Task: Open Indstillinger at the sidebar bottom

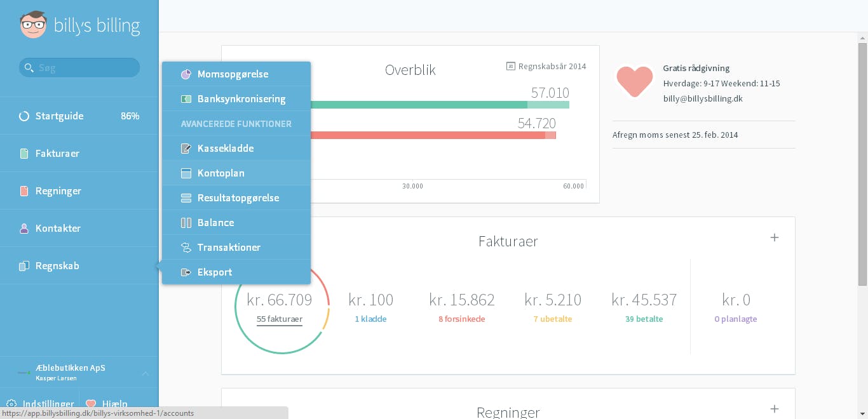Action: pos(39,404)
